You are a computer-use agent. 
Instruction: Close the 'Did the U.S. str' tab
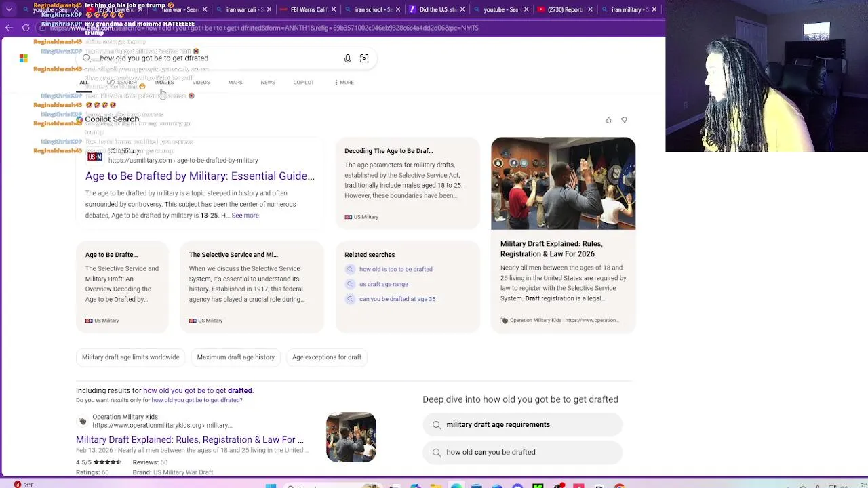(462, 9)
